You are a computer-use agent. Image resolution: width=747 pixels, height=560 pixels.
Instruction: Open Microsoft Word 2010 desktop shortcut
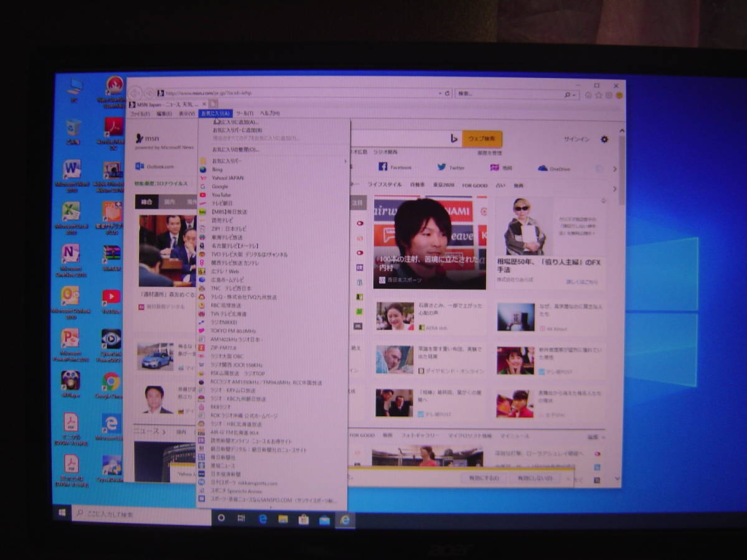[x=72, y=174]
